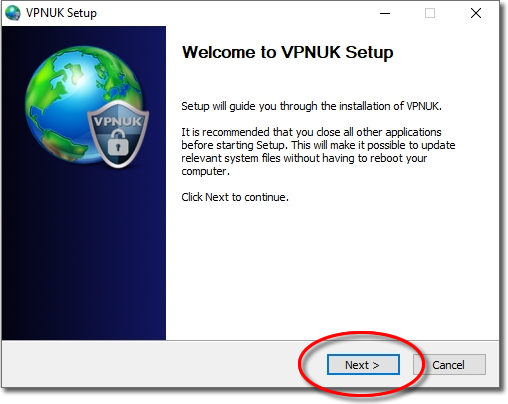Click the 'Click Next to continue.' text

pos(235,197)
